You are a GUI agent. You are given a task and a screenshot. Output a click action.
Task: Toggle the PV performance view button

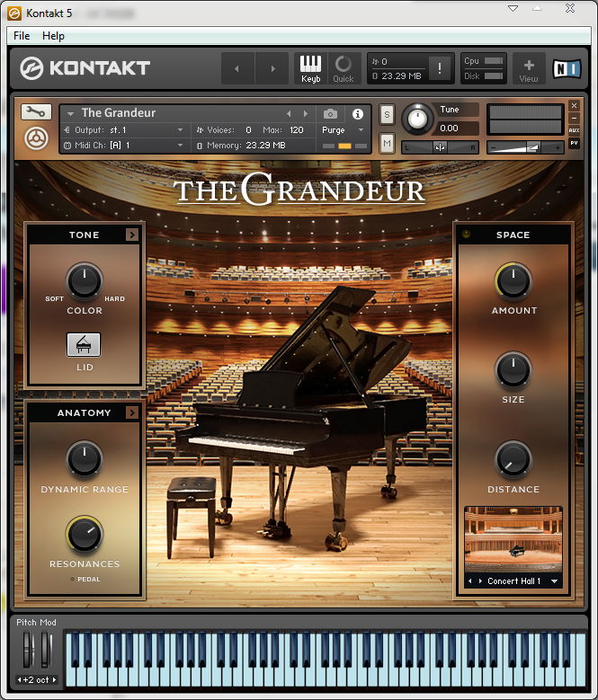(x=574, y=143)
